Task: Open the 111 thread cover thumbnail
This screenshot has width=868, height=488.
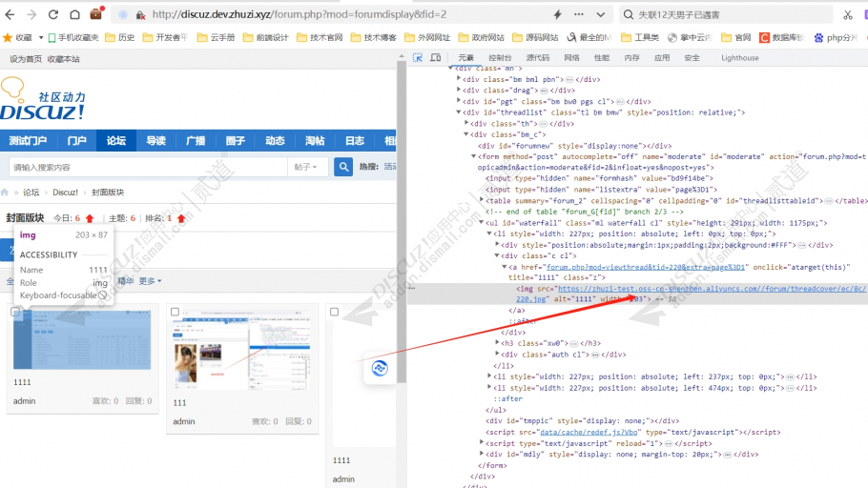Action: click(242, 355)
